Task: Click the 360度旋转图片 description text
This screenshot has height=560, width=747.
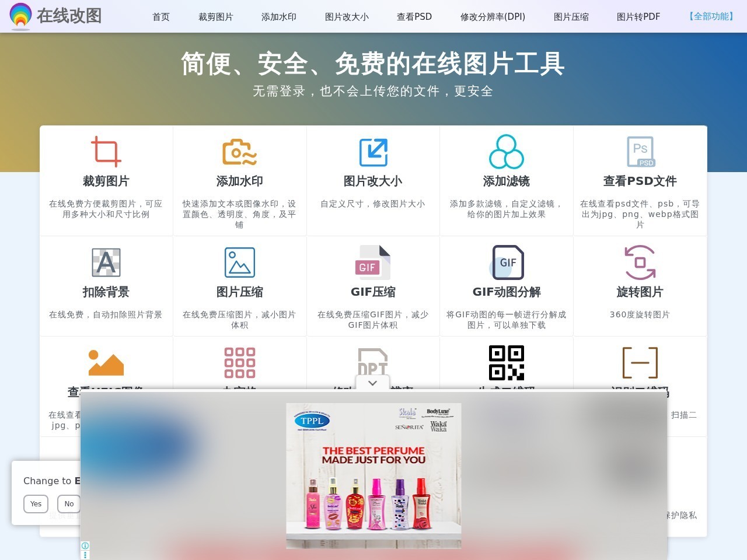Action: [640, 314]
